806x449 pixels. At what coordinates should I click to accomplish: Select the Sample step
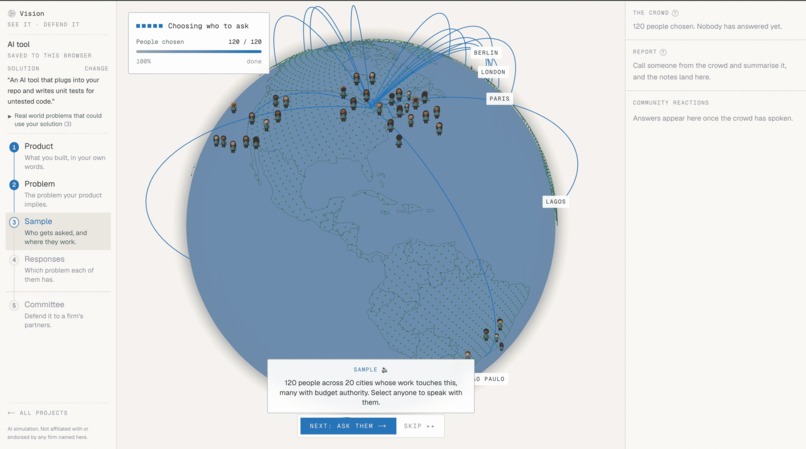tap(58, 231)
